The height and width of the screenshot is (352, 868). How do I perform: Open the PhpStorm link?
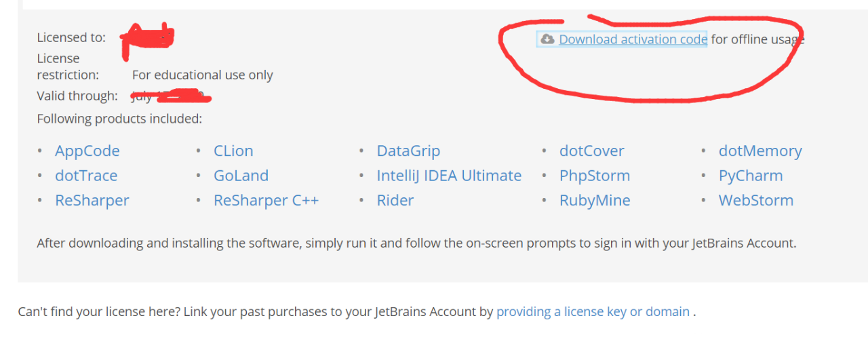(595, 176)
